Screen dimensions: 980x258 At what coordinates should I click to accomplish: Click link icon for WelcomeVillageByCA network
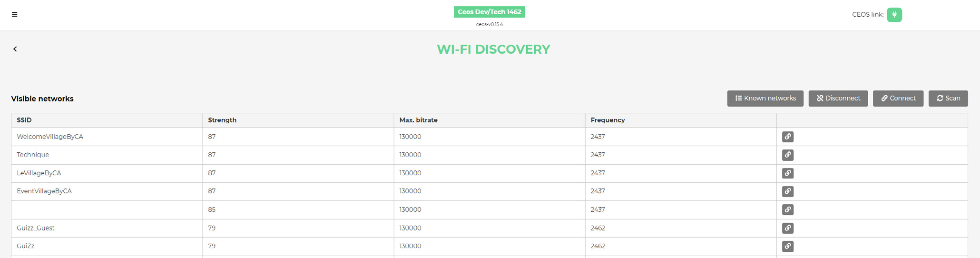tap(787, 137)
